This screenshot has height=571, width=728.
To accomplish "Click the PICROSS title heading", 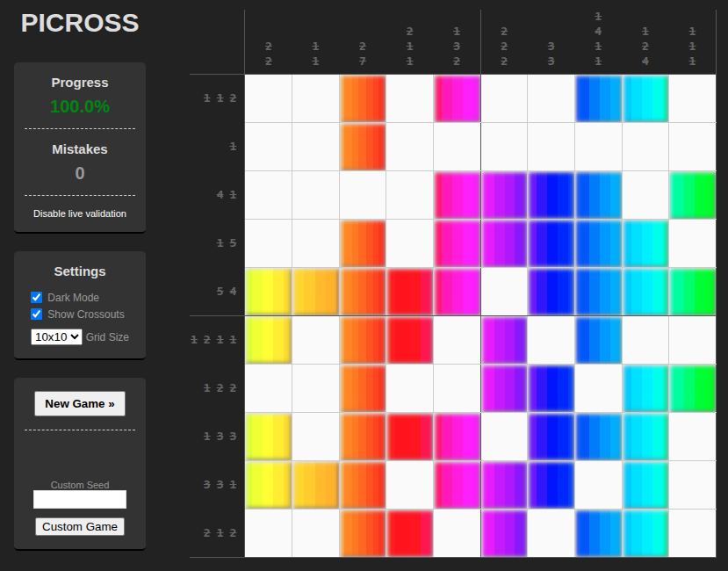I will 80,23.
